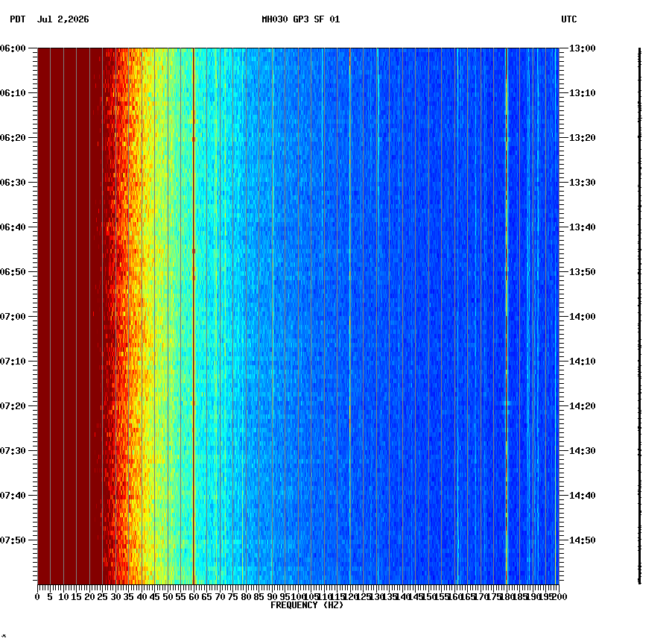The image size is (672, 644).
Task: Click the '07:30' PDT time label
Action: (x=13, y=451)
